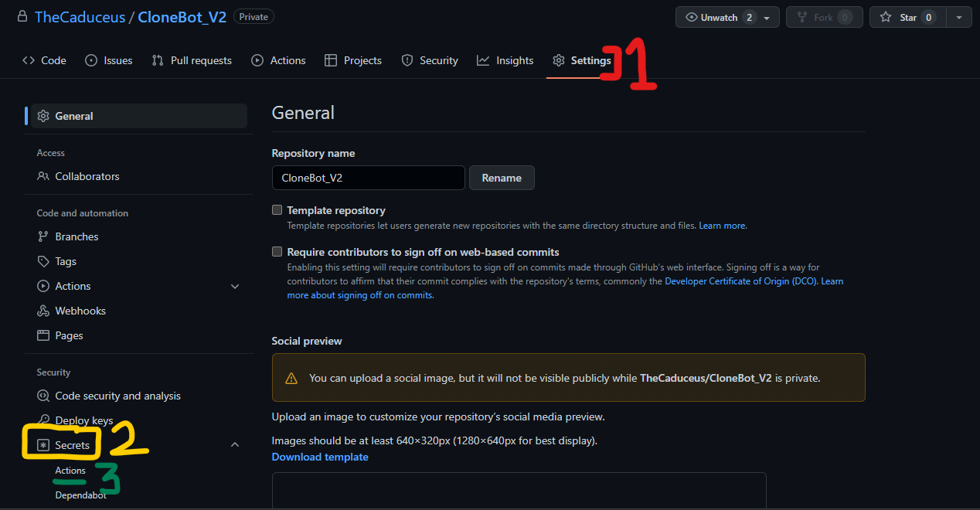Open the Star lists dropdown arrow
The image size is (980, 510).
point(959,18)
